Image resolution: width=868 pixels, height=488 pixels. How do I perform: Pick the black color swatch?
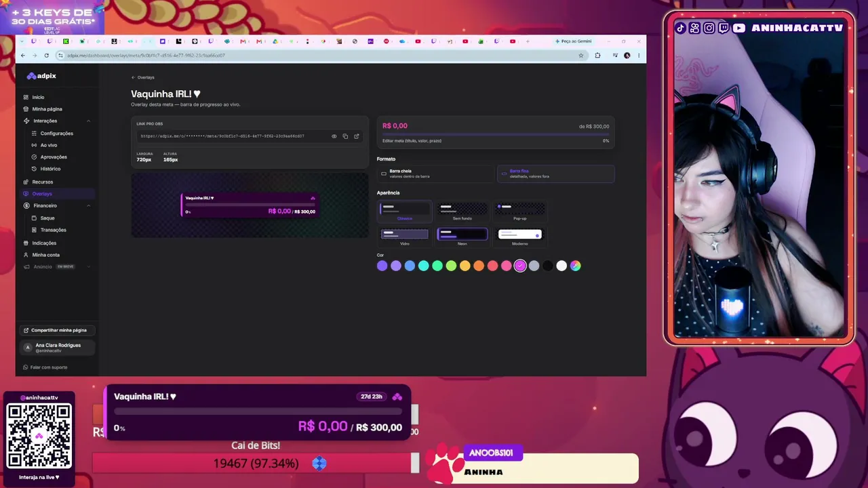[548, 266]
